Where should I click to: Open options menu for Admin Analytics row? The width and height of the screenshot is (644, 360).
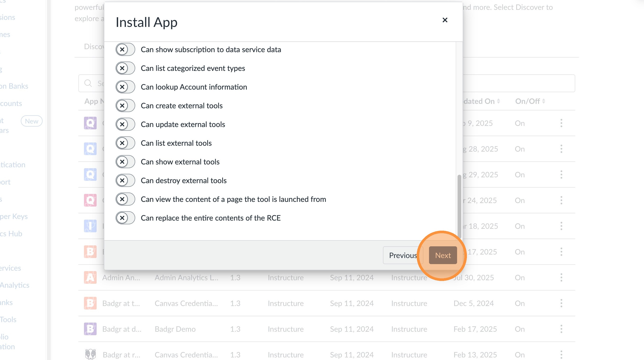pos(561,277)
